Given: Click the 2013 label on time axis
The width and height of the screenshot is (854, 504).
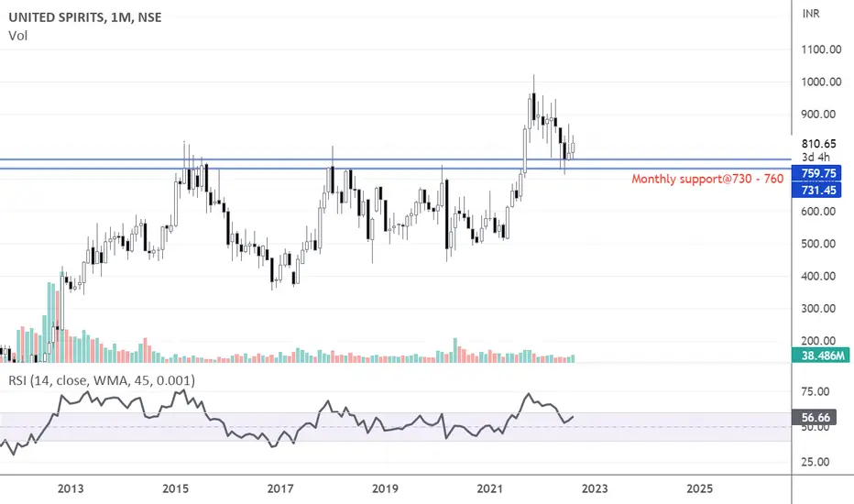Looking at the screenshot, I should click(71, 488).
